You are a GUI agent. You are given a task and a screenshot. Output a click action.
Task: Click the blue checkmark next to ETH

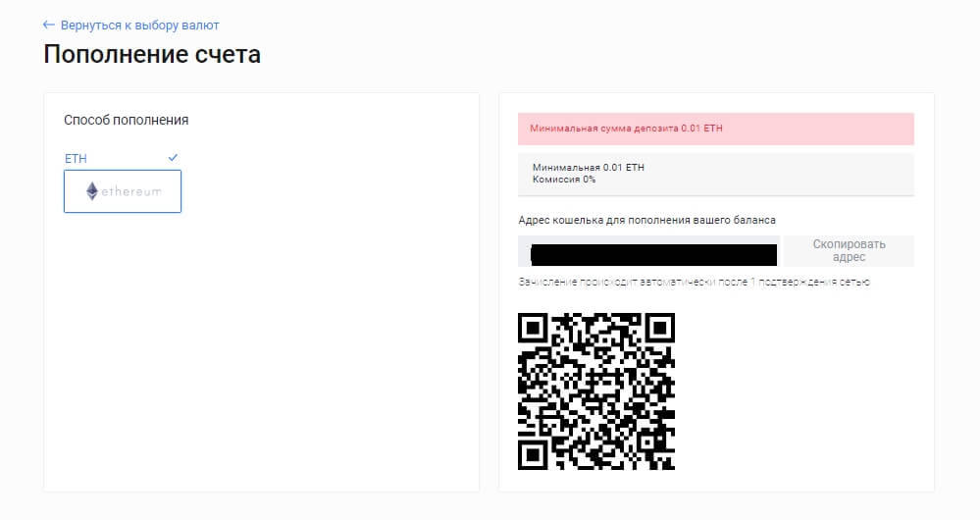point(173,158)
